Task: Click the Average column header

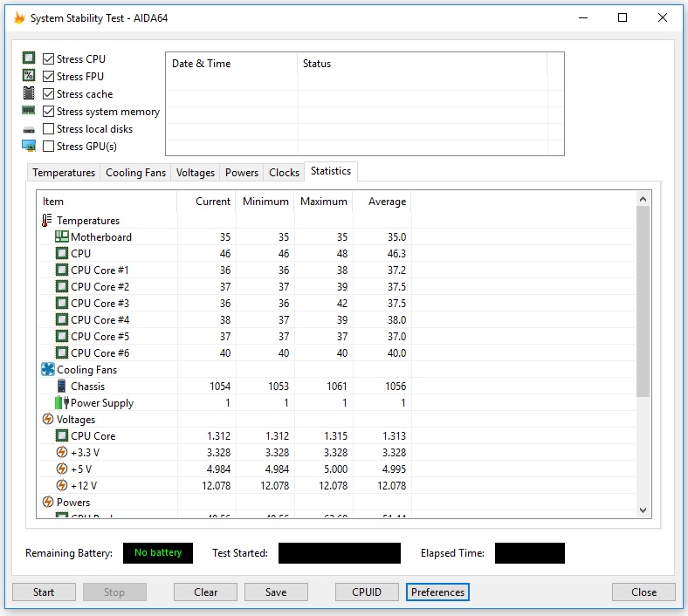Action: point(382,202)
